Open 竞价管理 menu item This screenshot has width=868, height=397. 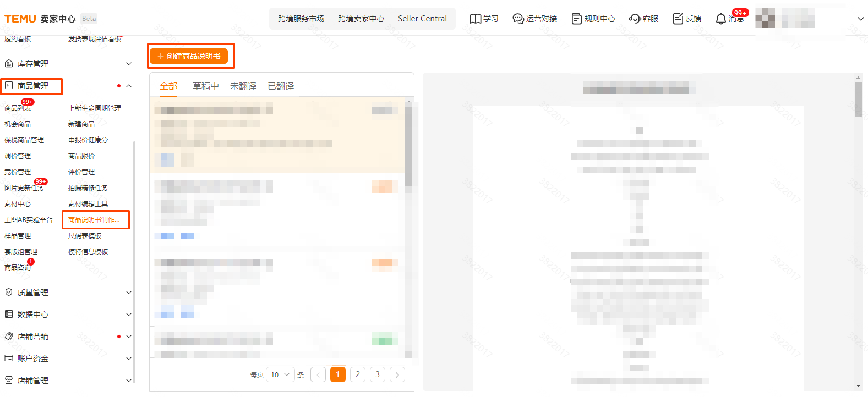point(18,172)
